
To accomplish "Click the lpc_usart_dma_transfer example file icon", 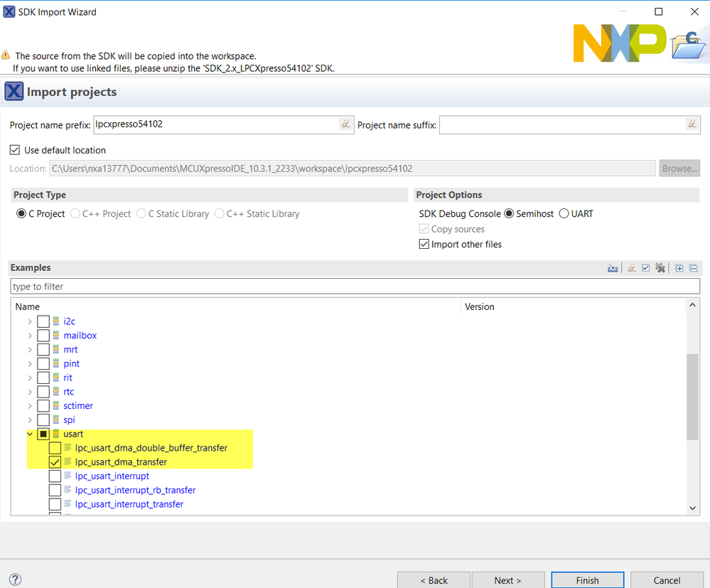I will tap(68, 461).
